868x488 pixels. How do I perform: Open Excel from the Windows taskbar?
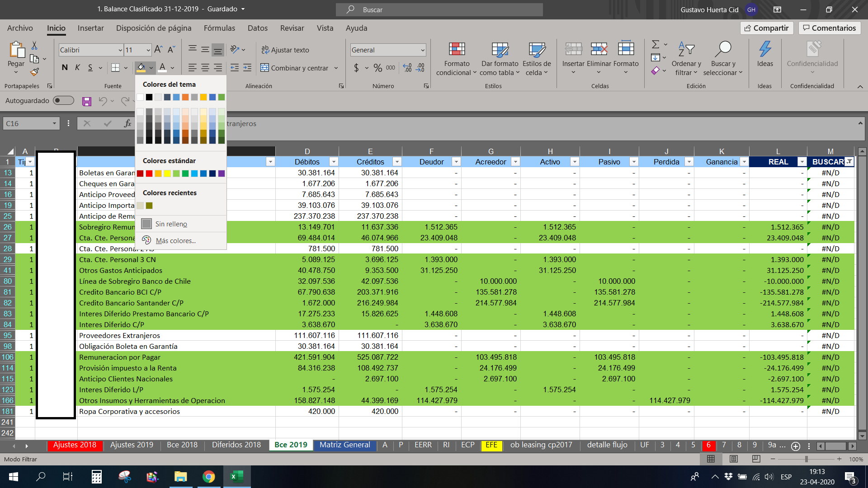pos(236,476)
